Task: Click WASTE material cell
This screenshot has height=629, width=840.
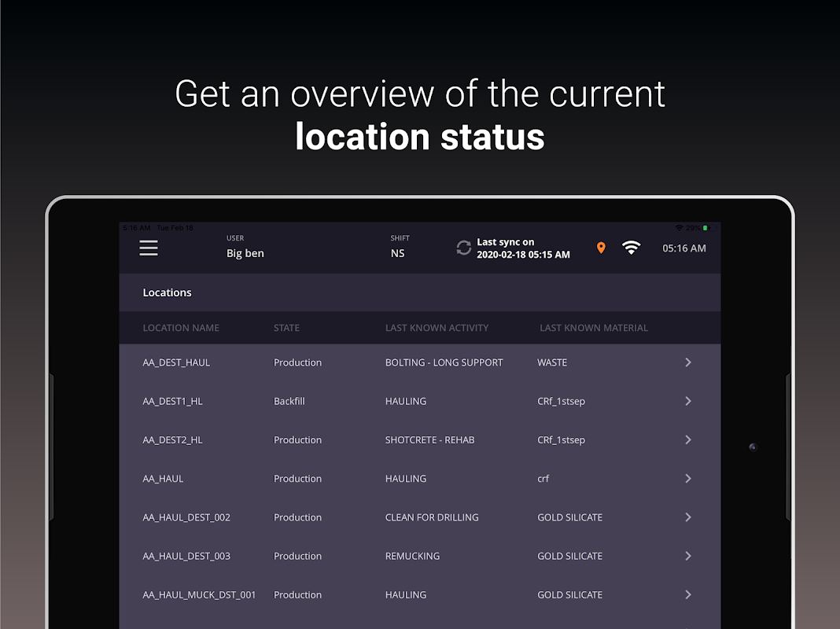Action: click(552, 362)
